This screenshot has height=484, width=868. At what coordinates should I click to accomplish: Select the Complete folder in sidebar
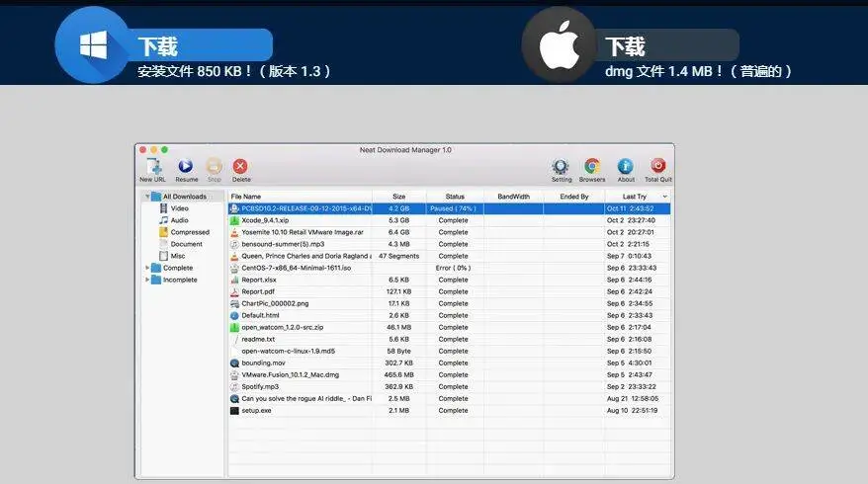tap(172, 268)
